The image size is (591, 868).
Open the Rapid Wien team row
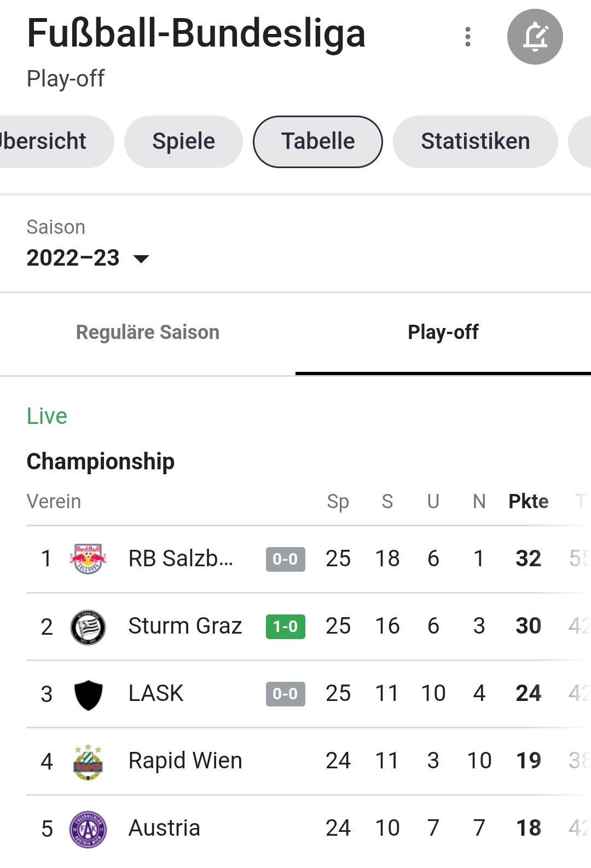[185, 761]
